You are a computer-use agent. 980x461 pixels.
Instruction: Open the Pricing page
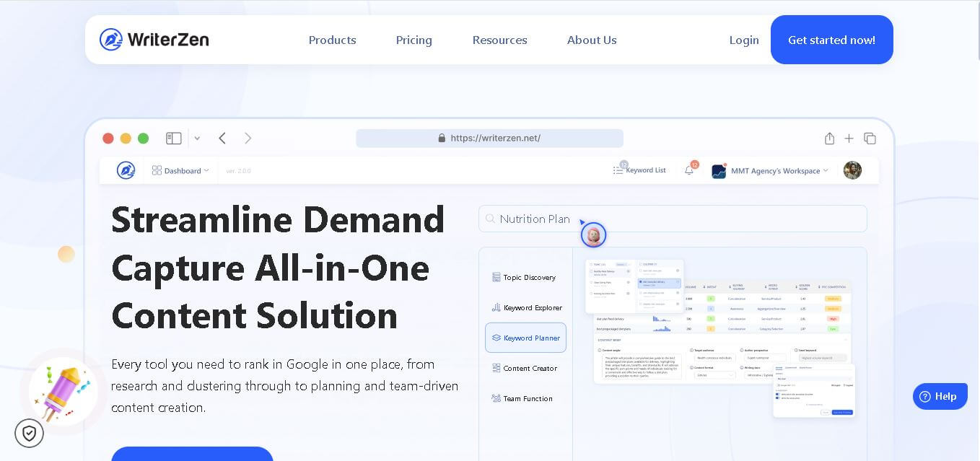tap(414, 40)
